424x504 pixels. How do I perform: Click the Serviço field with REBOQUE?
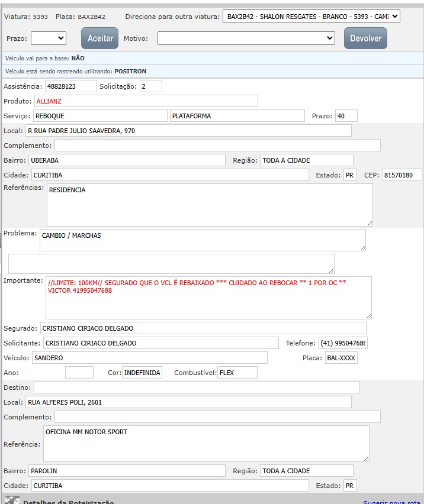100,116
